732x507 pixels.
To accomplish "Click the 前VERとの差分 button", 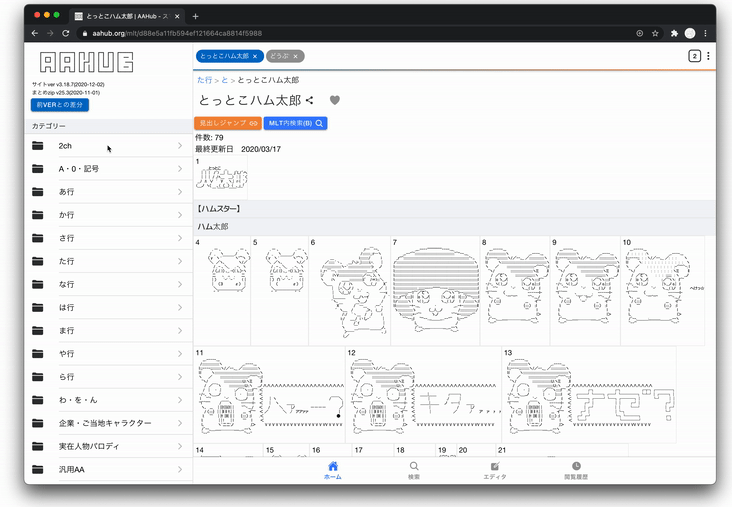I will coord(60,105).
